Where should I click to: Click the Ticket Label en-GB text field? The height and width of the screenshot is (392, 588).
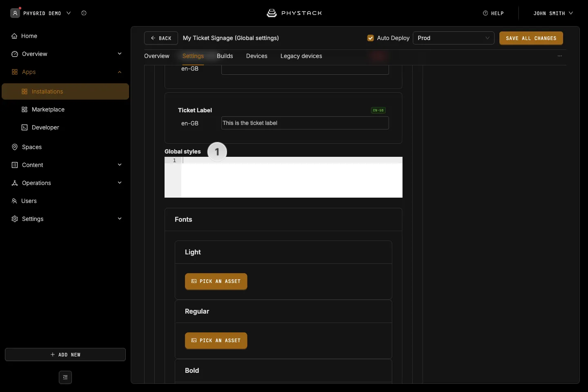(x=305, y=123)
